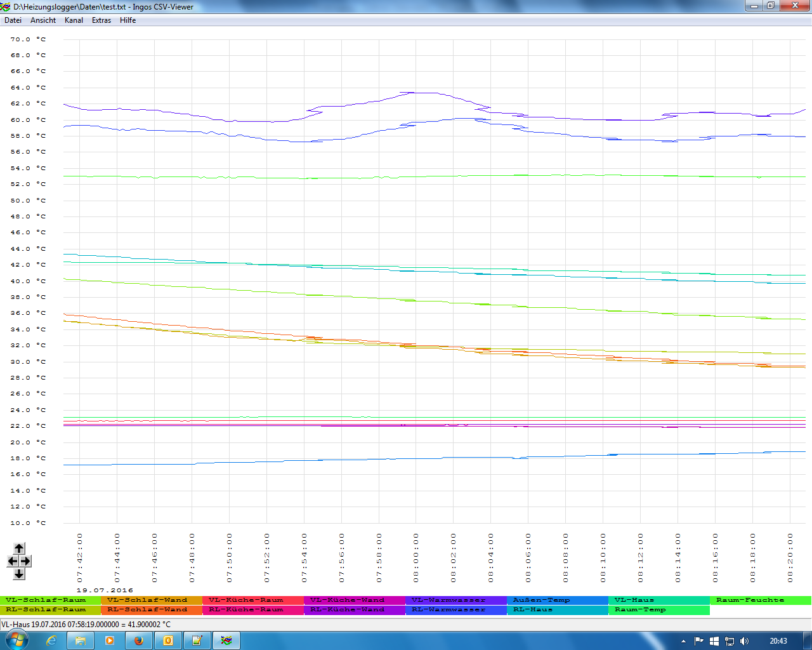Select the RL-Küche-Raum channel legend
812x650 pixels.
(254, 609)
